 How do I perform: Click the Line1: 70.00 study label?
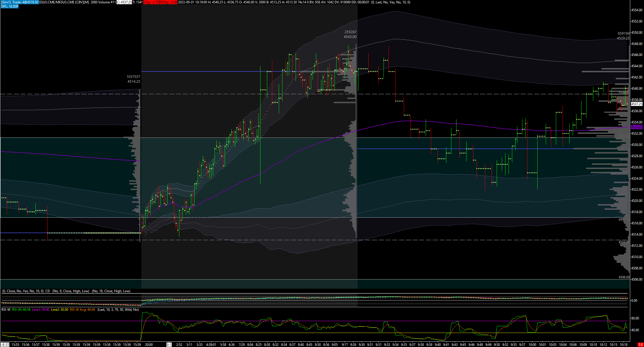tap(41, 310)
